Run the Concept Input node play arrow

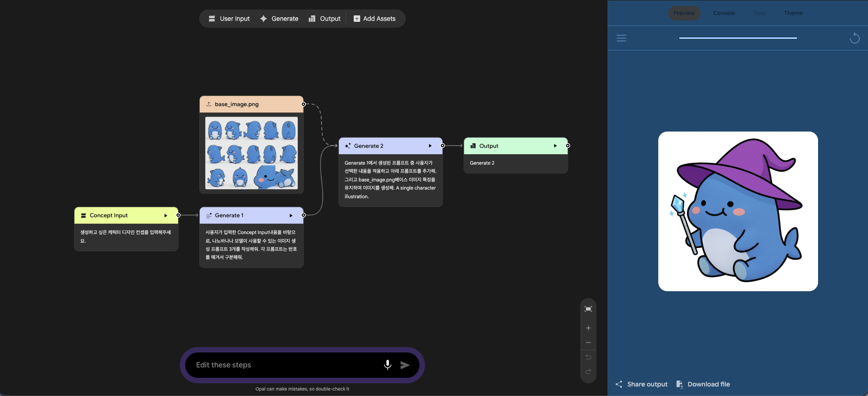(166, 215)
